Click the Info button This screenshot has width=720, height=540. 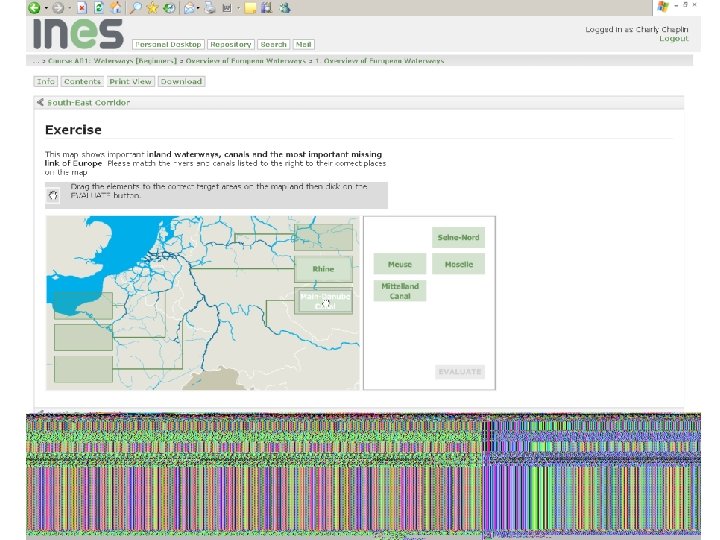pos(45,81)
